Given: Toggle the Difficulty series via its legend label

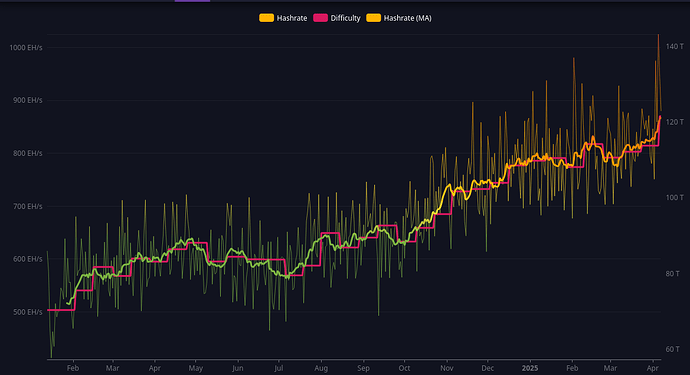Looking at the screenshot, I should pos(345,18).
